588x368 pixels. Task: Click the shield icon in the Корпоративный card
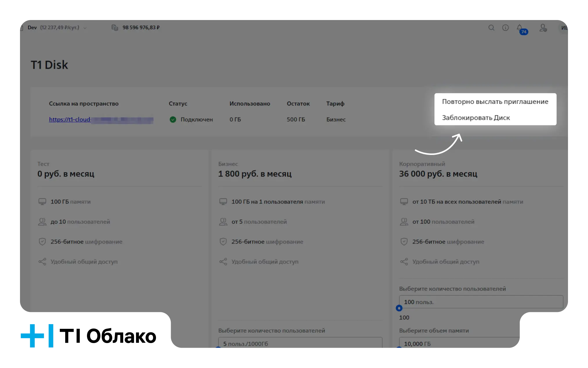tap(404, 241)
